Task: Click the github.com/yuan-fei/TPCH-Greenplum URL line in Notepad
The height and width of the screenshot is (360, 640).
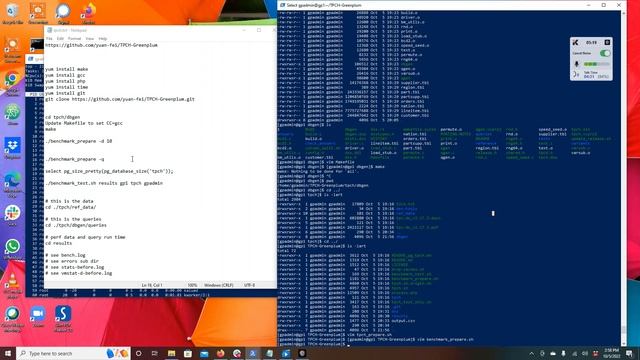Action: 101,45
